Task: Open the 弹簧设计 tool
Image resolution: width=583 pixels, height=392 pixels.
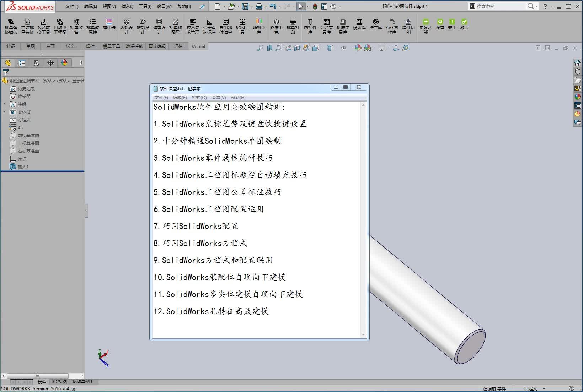Action: point(159,27)
